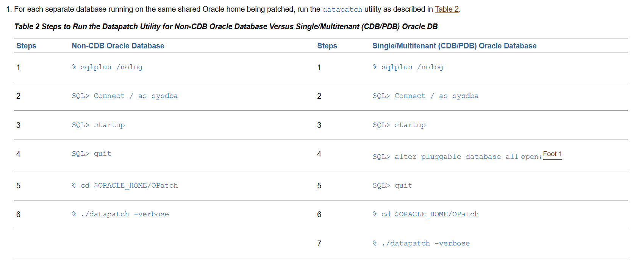
Task: Click the first Steps column header
Action: (26, 46)
